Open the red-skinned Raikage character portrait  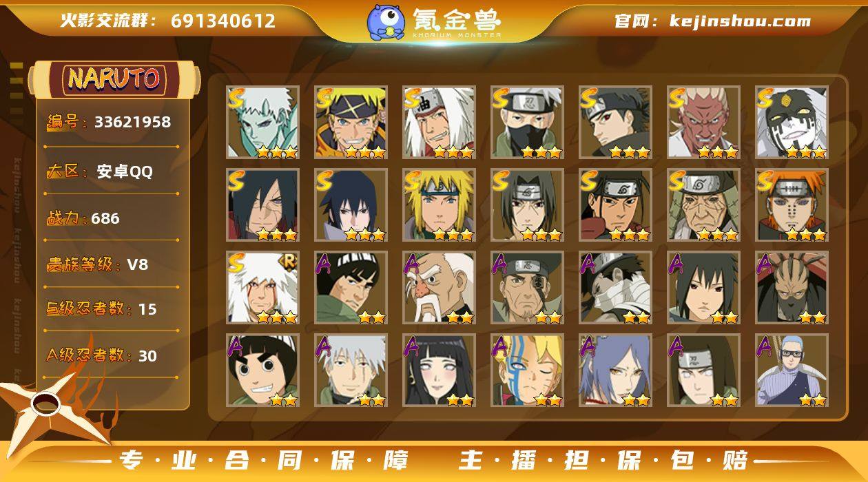point(704,122)
